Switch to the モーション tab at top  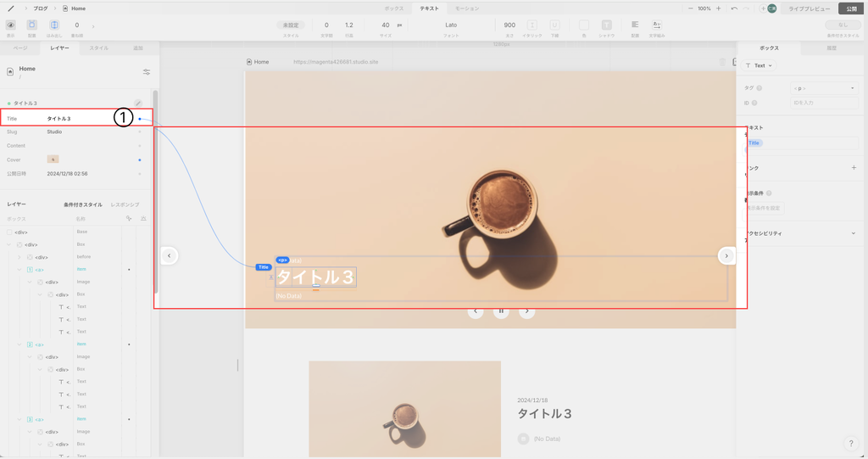(x=467, y=8)
